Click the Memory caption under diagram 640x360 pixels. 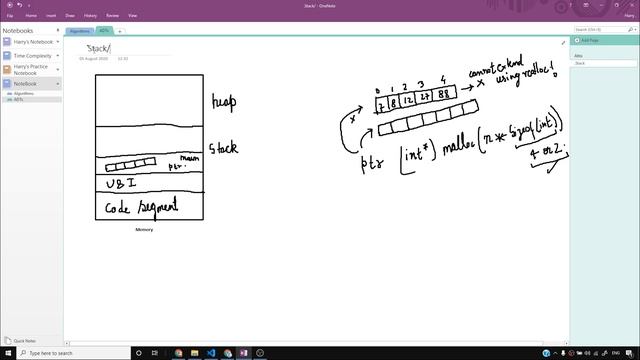point(144,230)
